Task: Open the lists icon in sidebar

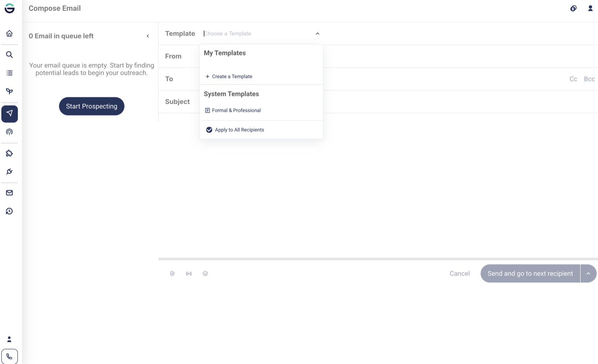Action: pyautogui.click(x=9, y=73)
